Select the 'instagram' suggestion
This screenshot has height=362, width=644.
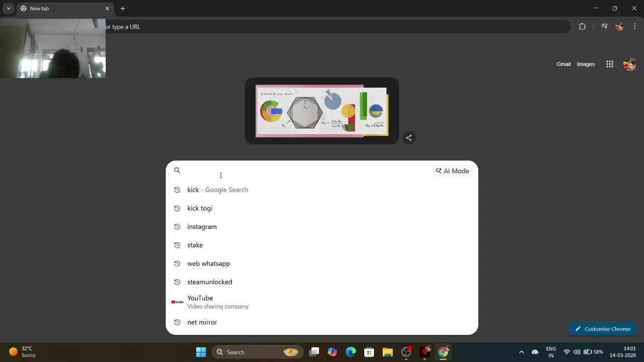coord(322,227)
